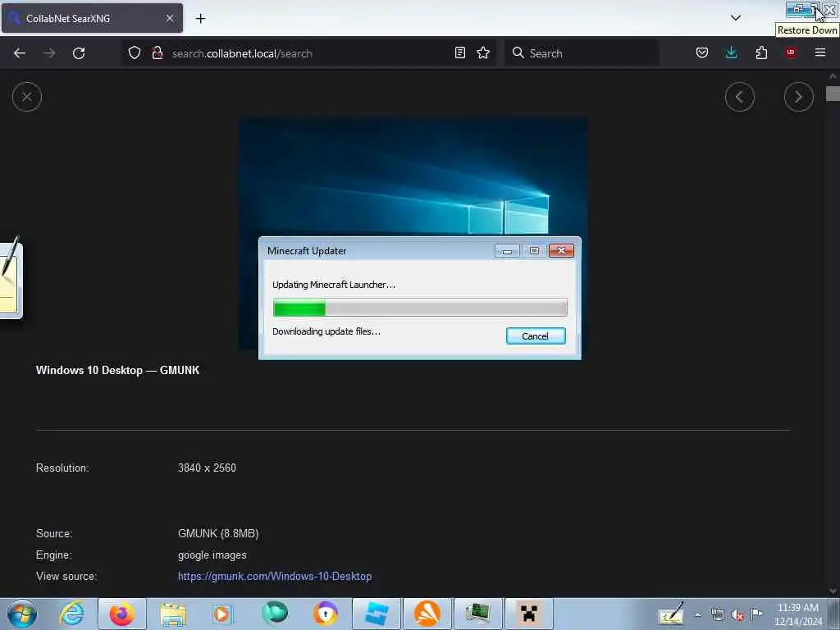Open the clock showing 11:39 AM

(798, 614)
